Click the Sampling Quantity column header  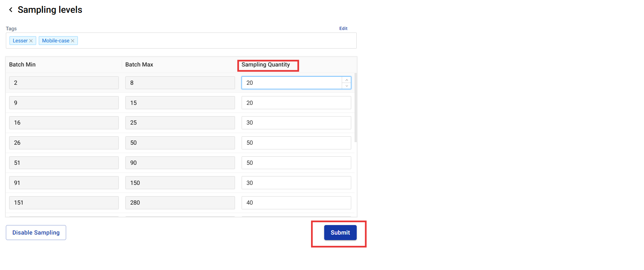tap(266, 65)
